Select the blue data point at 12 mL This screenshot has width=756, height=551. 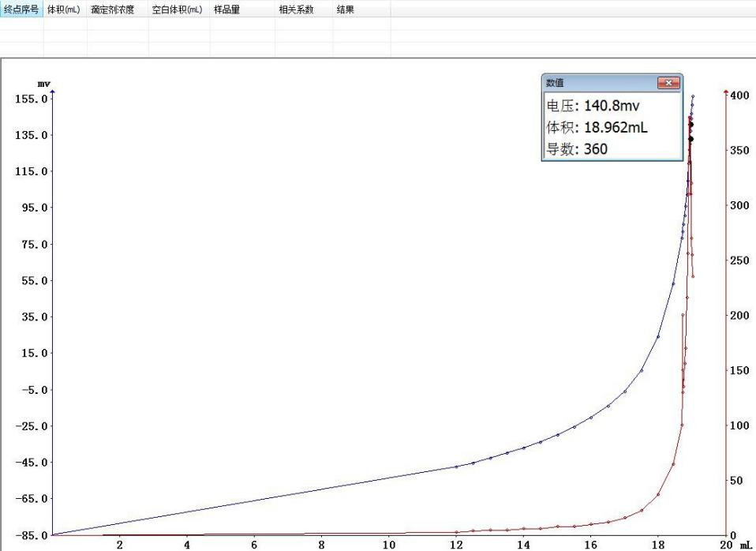coord(456,467)
